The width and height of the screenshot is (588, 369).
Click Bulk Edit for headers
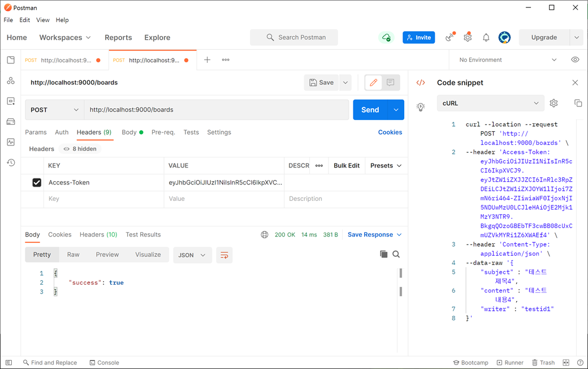pos(347,166)
